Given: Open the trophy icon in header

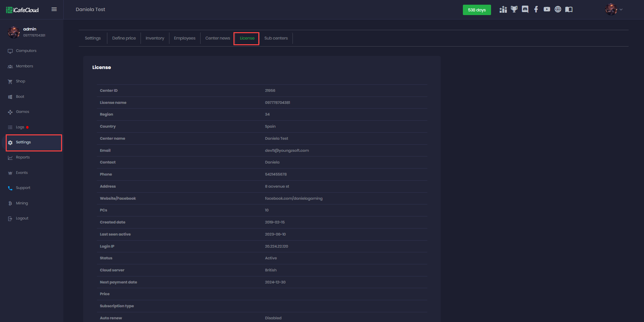Looking at the screenshot, I should click(x=514, y=9).
